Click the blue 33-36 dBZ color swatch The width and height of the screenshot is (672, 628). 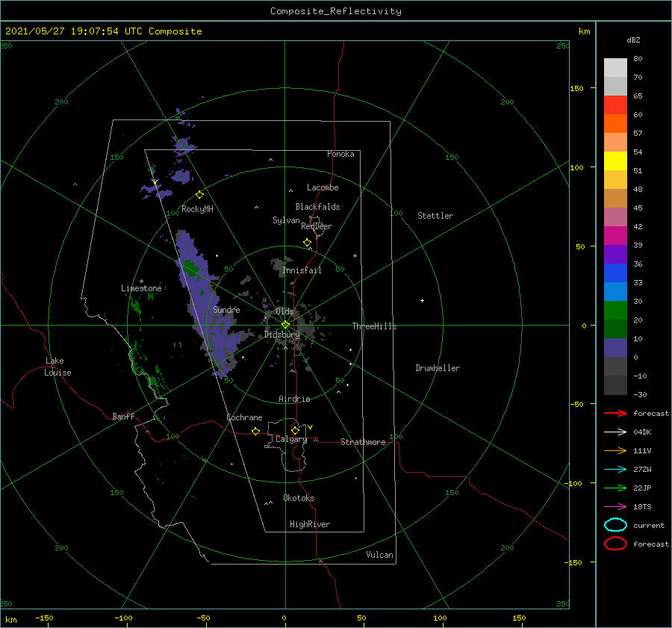click(x=615, y=273)
